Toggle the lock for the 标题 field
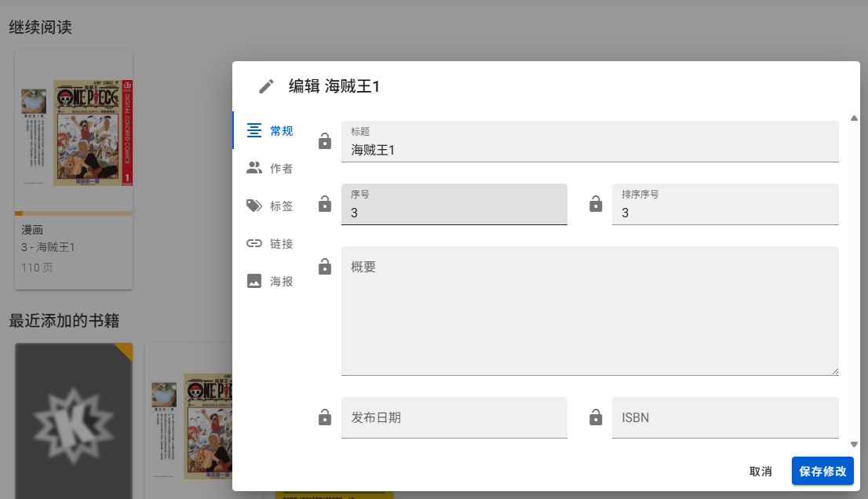The width and height of the screenshot is (868, 499). tap(325, 142)
